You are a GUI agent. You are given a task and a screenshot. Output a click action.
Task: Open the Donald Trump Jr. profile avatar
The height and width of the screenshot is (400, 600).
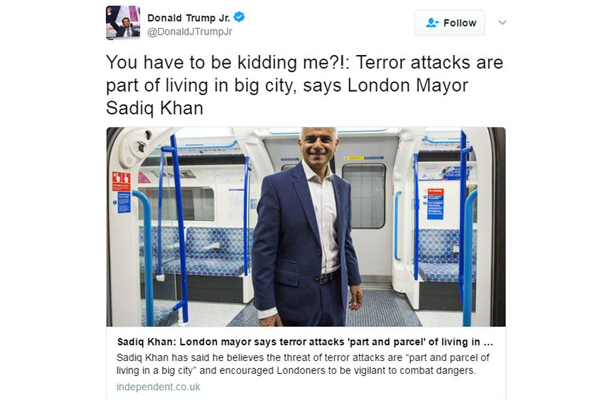[123, 23]
